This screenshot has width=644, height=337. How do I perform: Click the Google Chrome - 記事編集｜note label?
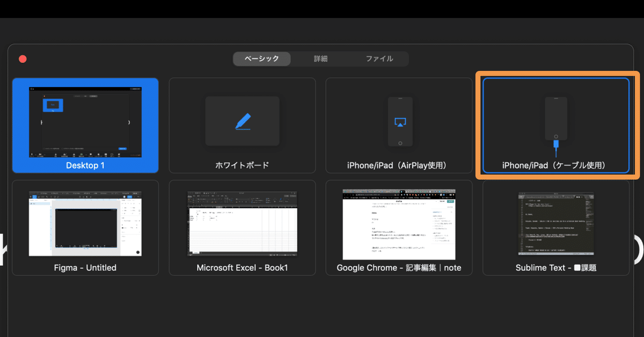399,267
